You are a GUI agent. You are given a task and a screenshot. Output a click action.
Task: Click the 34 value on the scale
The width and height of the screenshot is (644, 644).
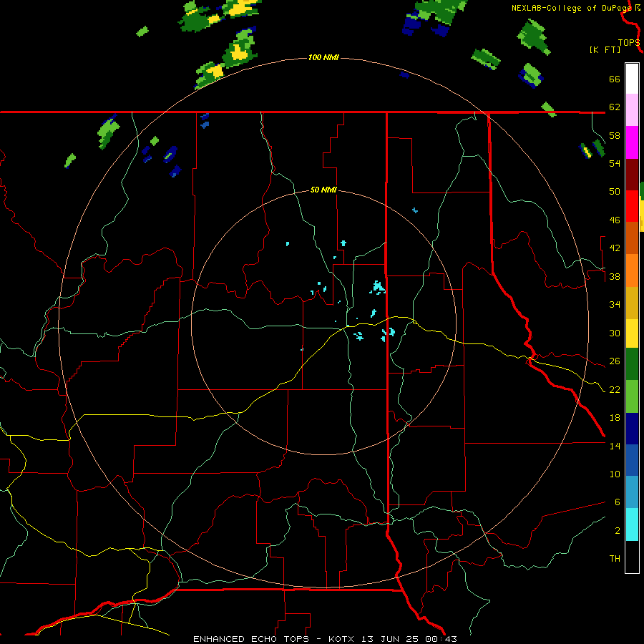(615, 304)
